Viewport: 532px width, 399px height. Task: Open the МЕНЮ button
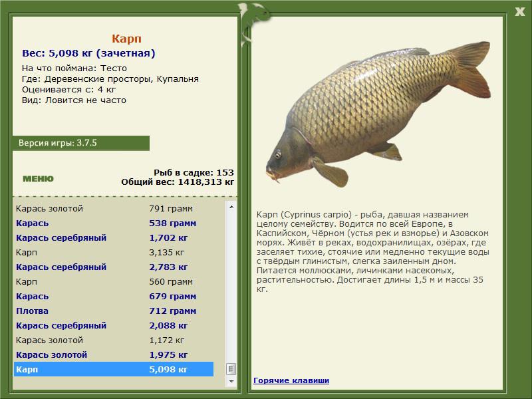point(38,179)
